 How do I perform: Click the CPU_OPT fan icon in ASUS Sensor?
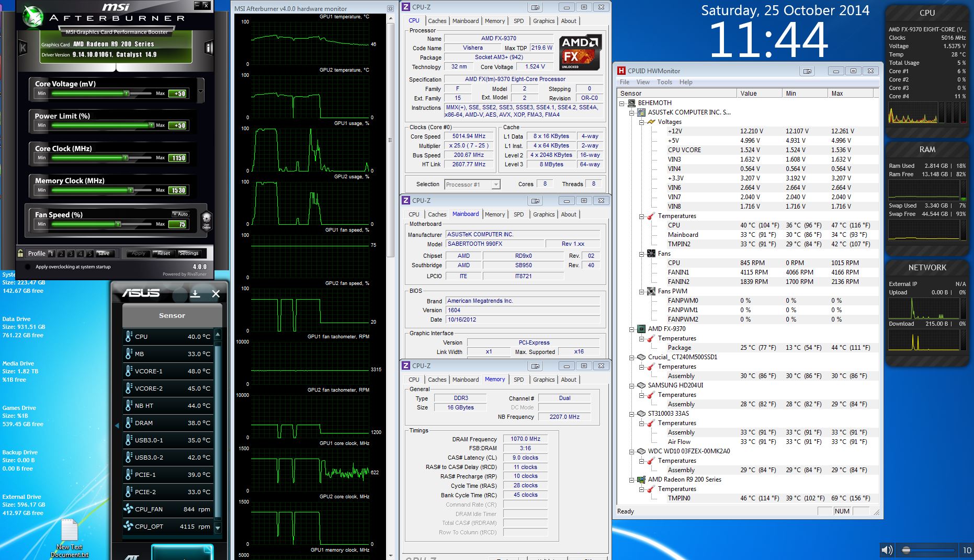coord(128,526)
